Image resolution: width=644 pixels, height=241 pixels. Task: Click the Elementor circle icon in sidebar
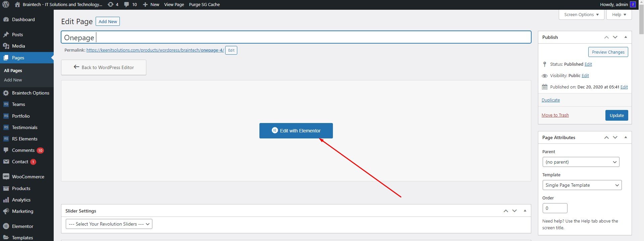[6, 226]
